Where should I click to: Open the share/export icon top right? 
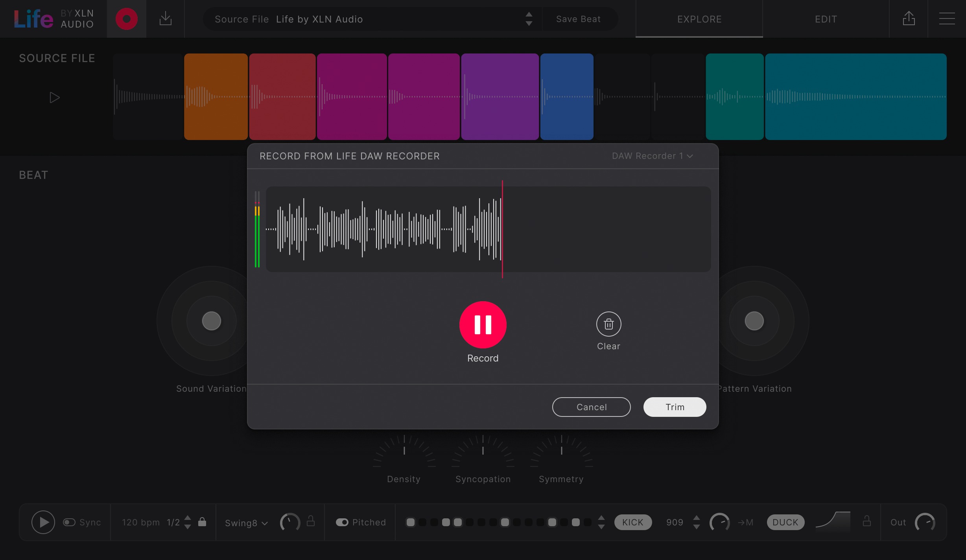coord(909,18)
